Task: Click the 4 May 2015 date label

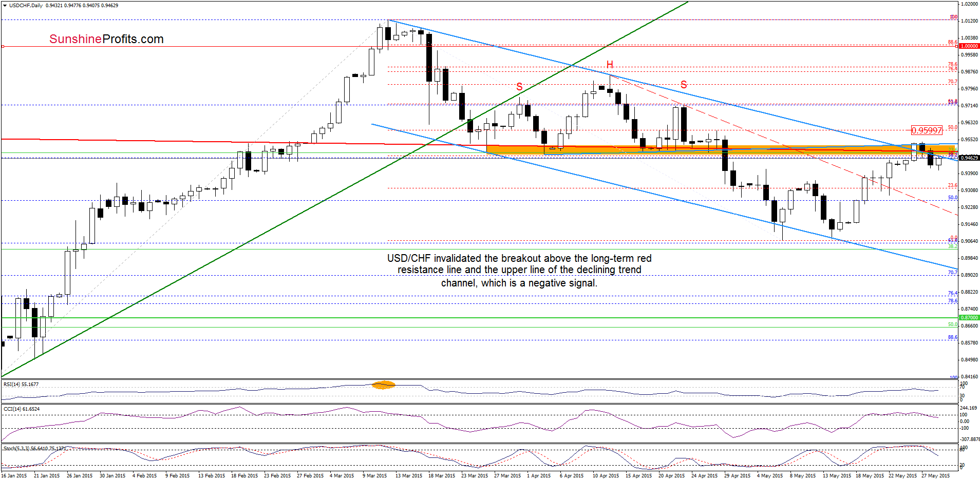Action: 770,476
